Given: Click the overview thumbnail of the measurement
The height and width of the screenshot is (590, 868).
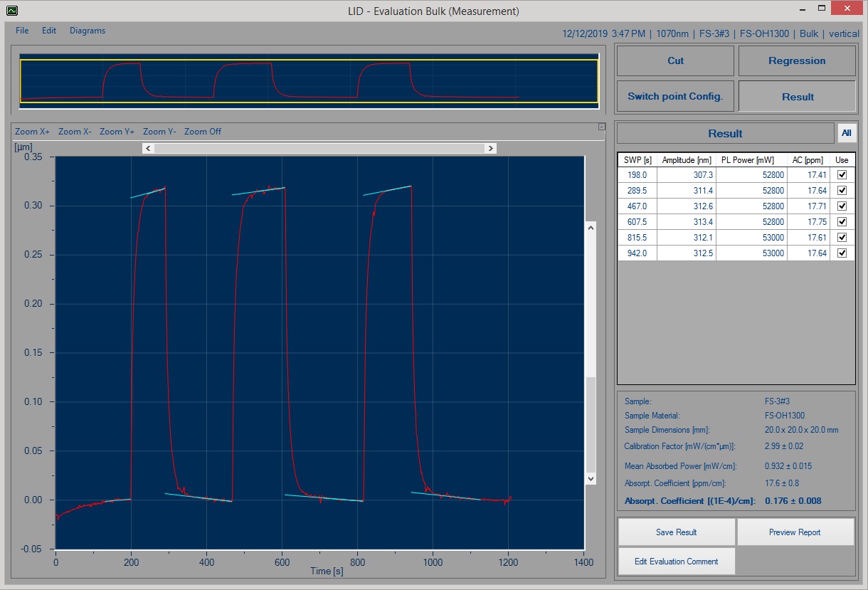Looking at the screenshot, I should [x=309, y=81].
